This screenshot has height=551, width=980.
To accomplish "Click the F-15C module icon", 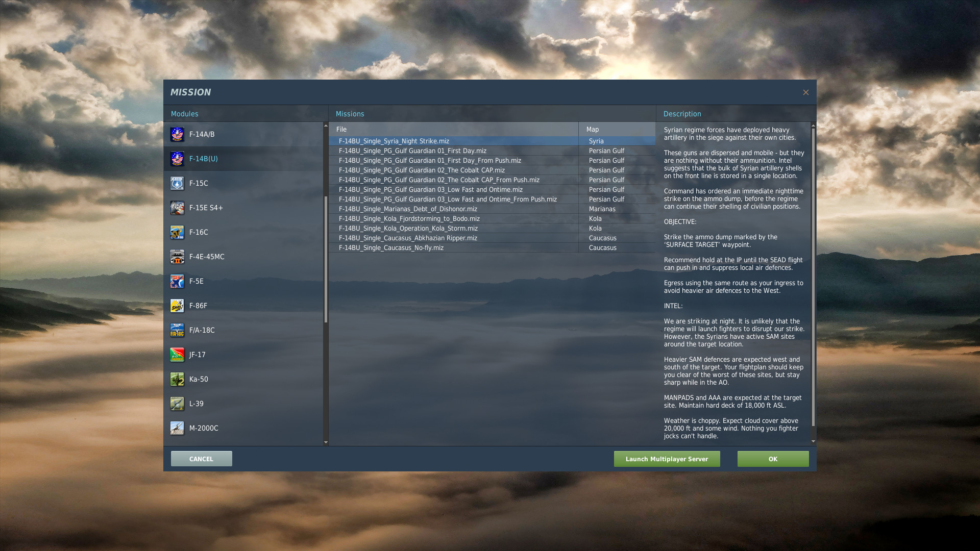I will click(177, 183).
